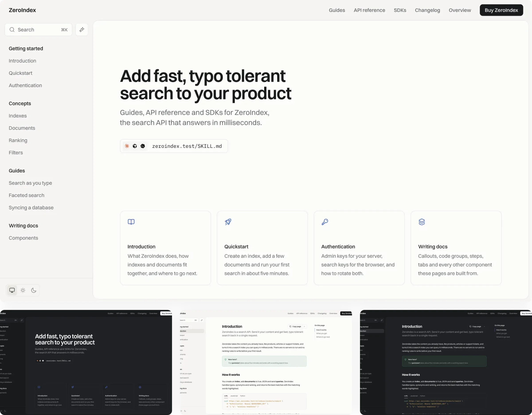Click the zeroindex.test/SKILL.md text
This screenshot has width=532, height=415.
[187, 146]
